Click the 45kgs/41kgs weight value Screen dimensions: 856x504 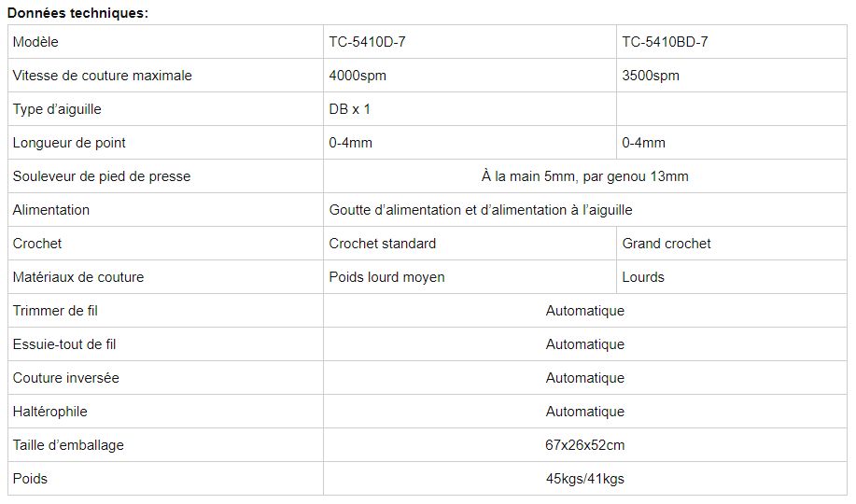click(x=584, y=479)
